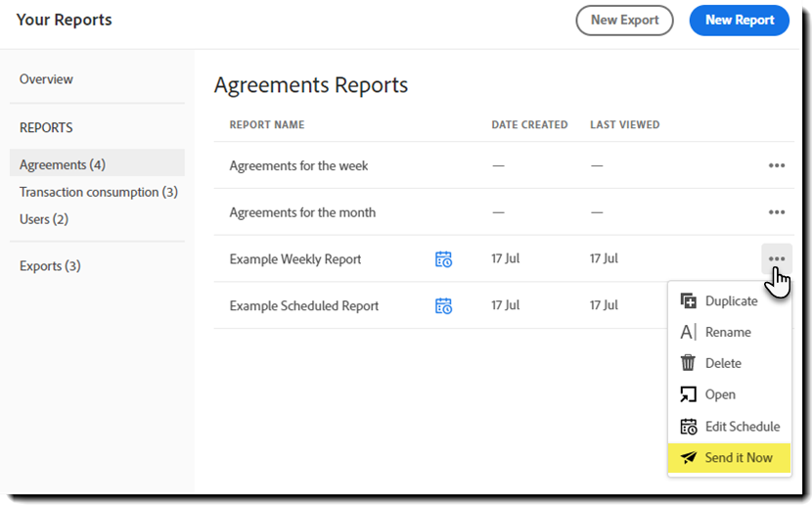The height and width of the screenshot is (506, 812).
Task: Open options menu for Agreements for the month
Action: pyautogui.click(x=777, y=212)
